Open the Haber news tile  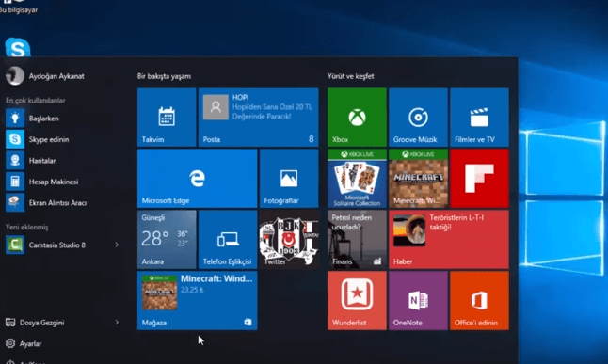pyautogui.click(x=449, y=239)
